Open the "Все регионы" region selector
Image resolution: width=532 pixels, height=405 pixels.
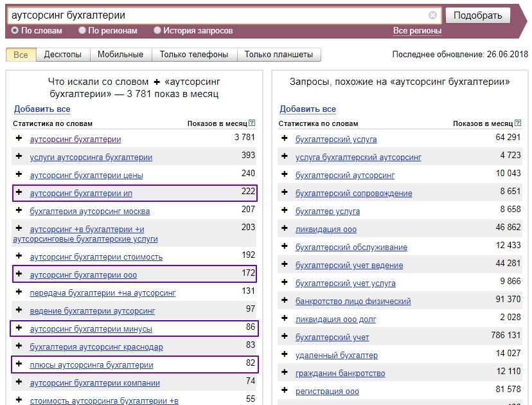(x=417, y=31)
